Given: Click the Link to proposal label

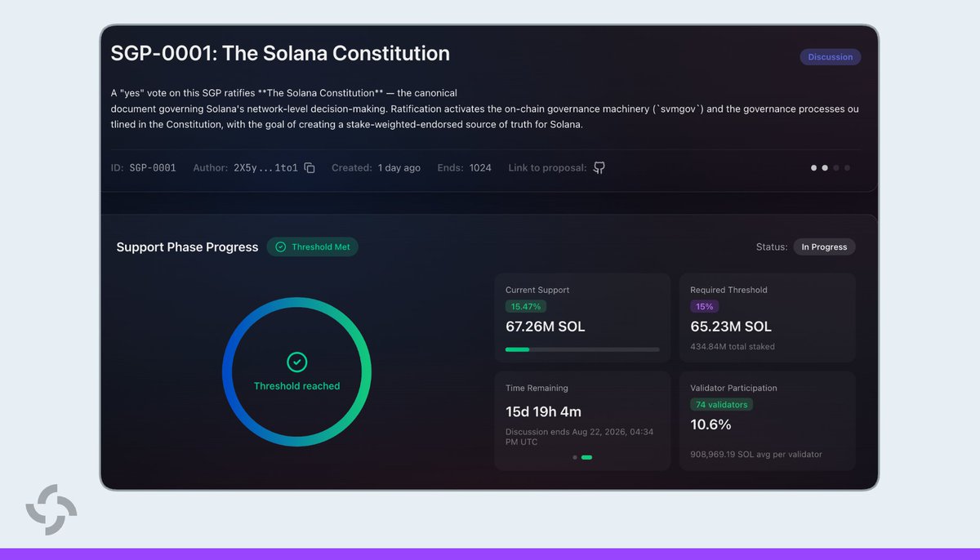Looking at the screenshot, I should coord(547,167).
